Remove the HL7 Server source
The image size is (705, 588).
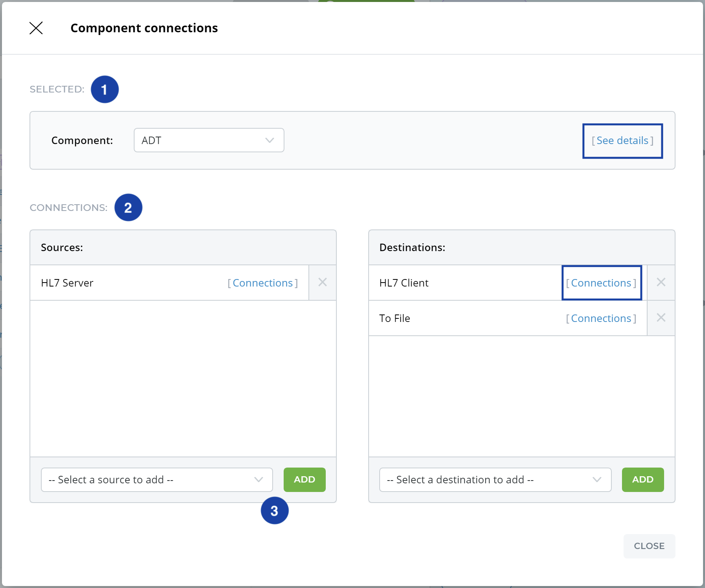tap(322, 282)
